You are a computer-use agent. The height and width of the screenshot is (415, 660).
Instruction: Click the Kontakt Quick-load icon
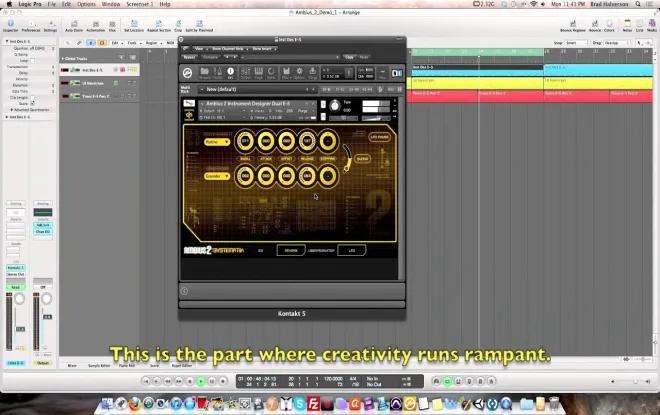pos(271,73)
